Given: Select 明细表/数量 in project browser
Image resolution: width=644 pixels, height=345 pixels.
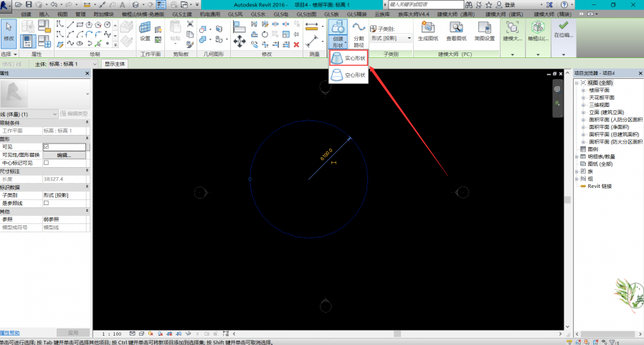Looking at the screenshot, I should (601, 157).
